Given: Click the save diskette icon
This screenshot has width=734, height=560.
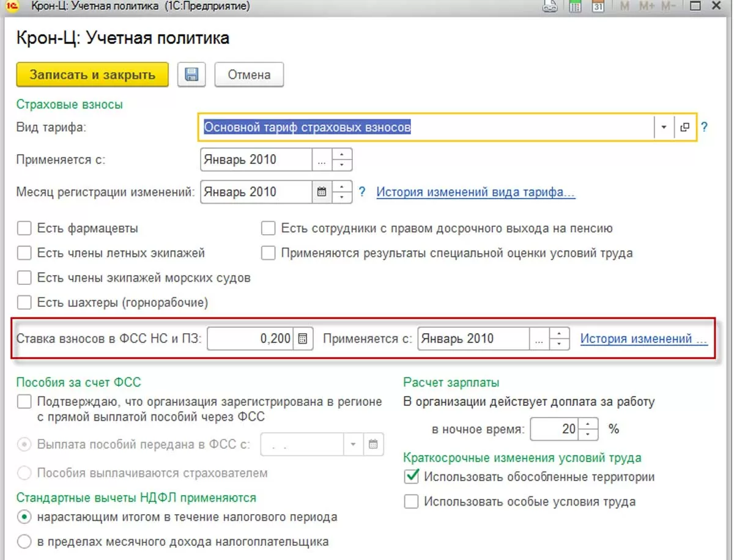Looking at the screenshot, I should click(191, 75).
